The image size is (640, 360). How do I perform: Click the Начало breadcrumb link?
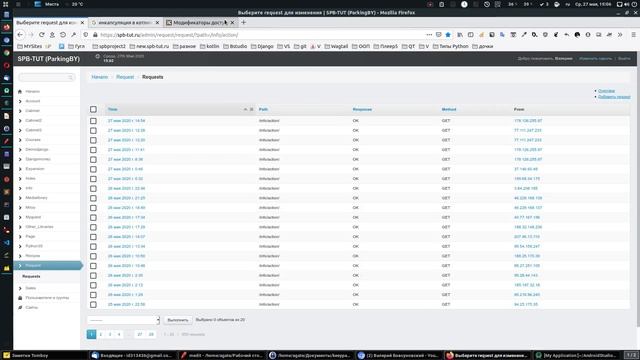pyautogui.click(x=100, y=77)
